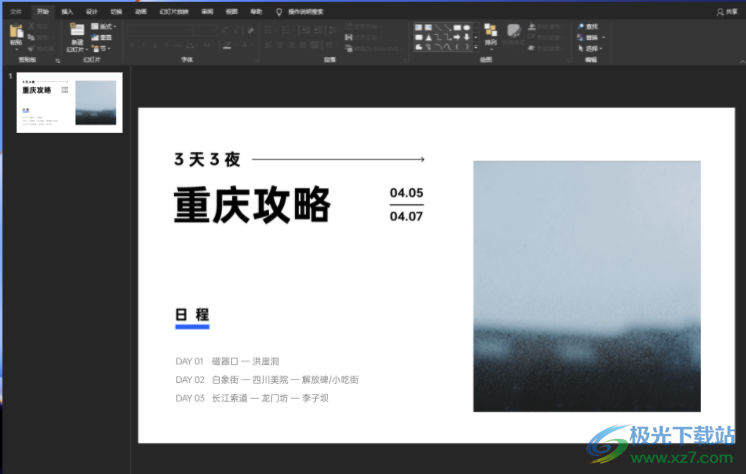Collapse the ribbon with the chevron
The image size is (746, 474).
742,61
